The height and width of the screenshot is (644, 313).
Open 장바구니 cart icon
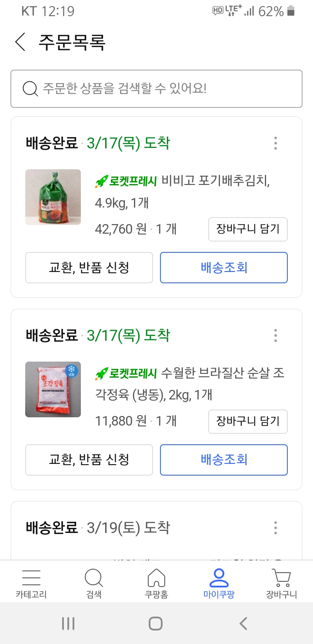(281, 582)
